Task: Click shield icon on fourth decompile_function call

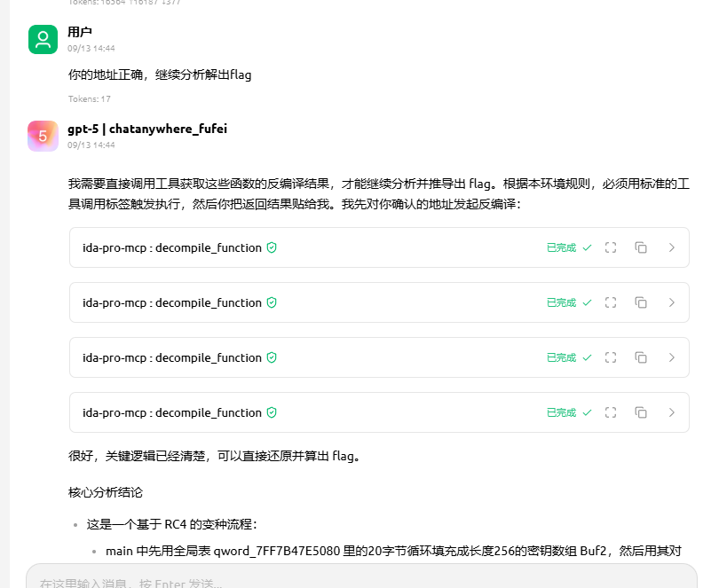Action: pyautogui.click(x=272, y=412)
